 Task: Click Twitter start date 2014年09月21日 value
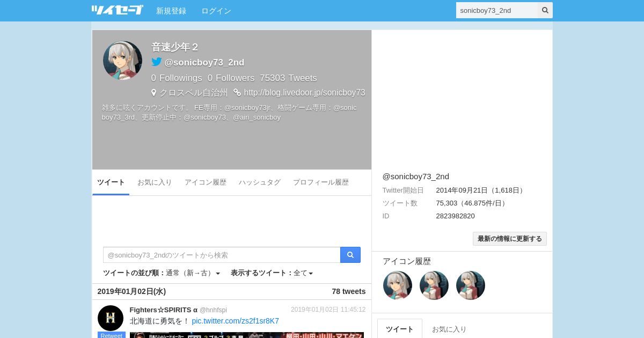481,190
